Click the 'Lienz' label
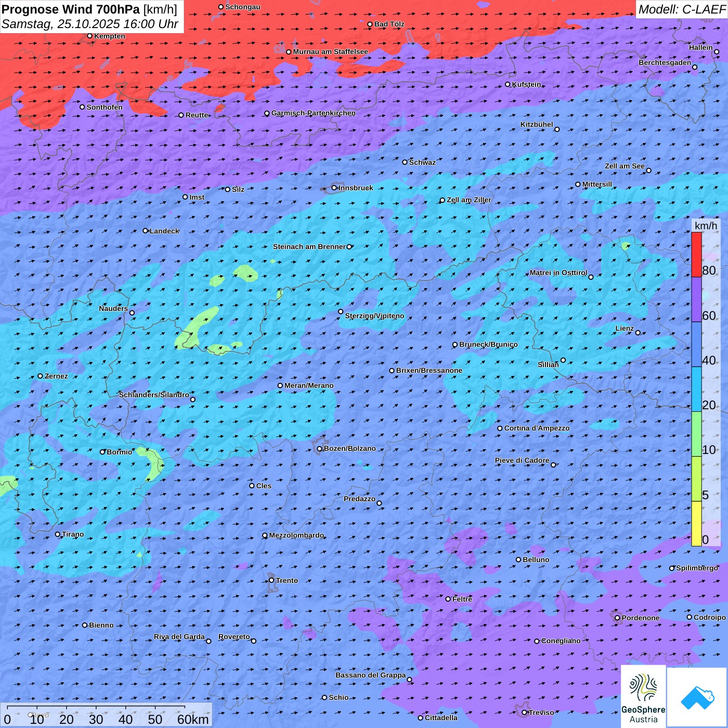The image size is (728, 728). coord(625,328)
